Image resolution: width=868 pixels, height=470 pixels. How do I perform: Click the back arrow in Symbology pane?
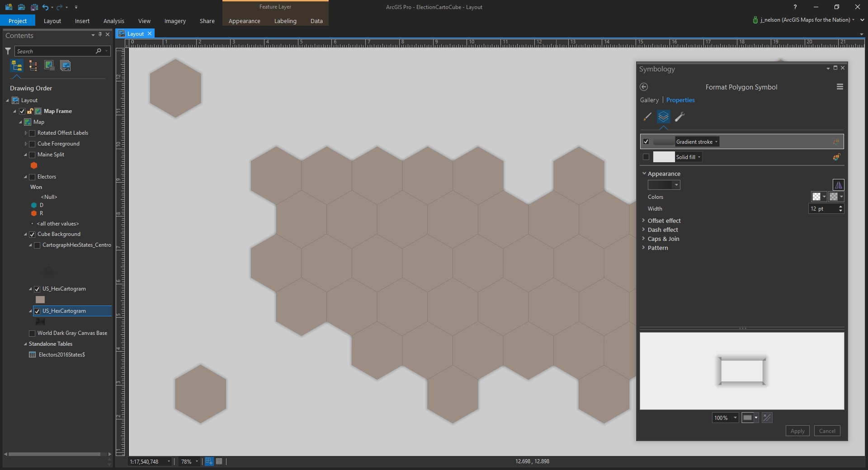pos(644,87)
